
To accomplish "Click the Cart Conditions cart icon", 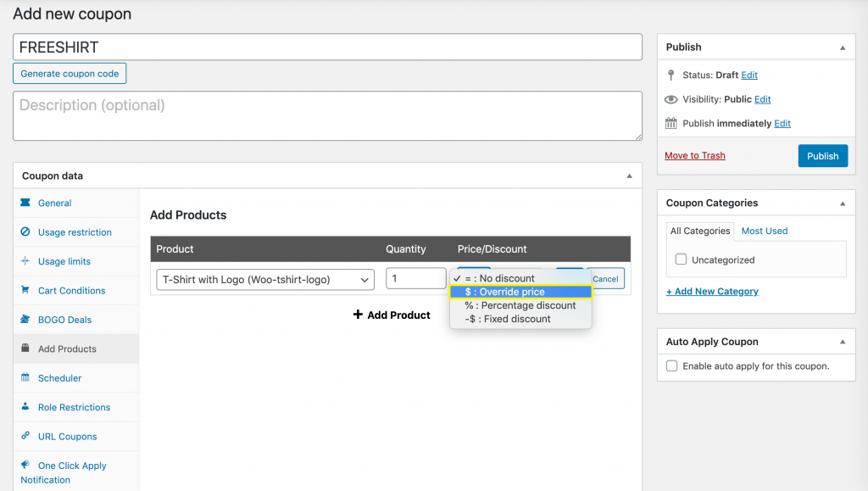I will coord(25,290).
